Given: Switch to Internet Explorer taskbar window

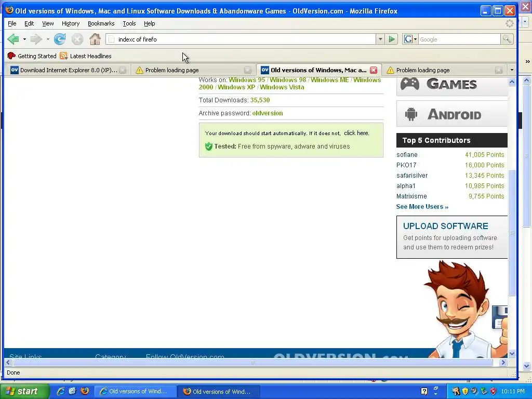Looking at the screenshot, I should pos(135,391).
